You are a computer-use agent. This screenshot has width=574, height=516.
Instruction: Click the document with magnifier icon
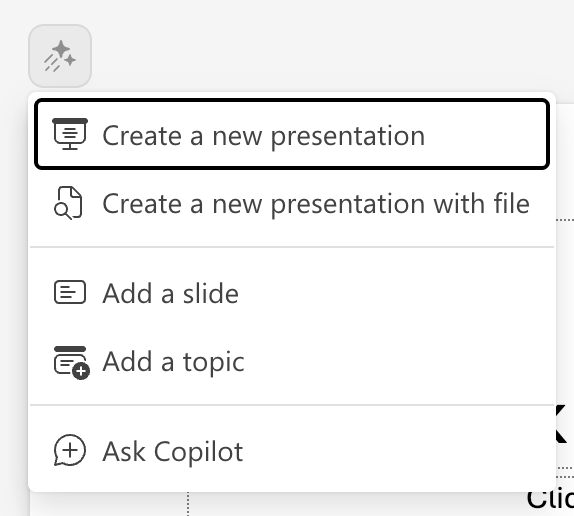tap(68, 203)
